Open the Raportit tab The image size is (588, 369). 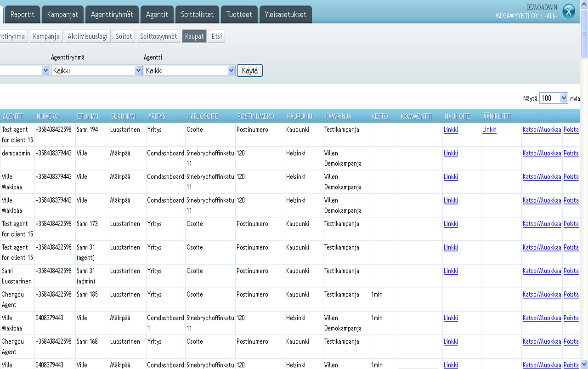(23, 14)
